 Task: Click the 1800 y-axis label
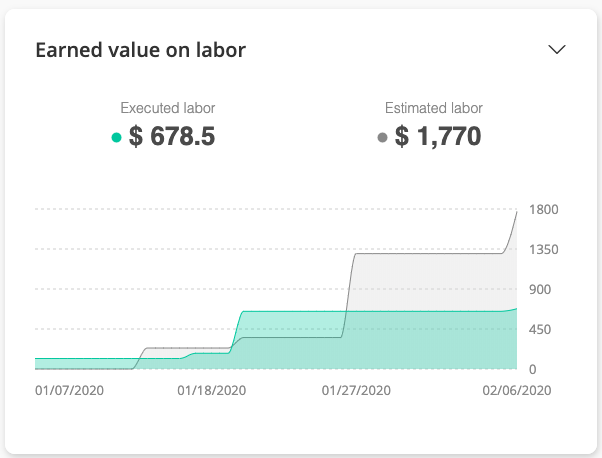(x=544, y=210)
